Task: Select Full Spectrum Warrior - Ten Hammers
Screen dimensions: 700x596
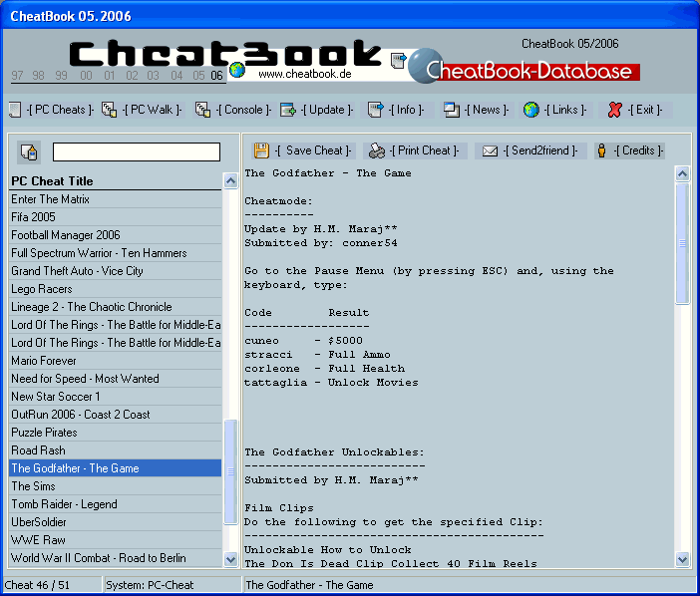Action: (116, 253)
